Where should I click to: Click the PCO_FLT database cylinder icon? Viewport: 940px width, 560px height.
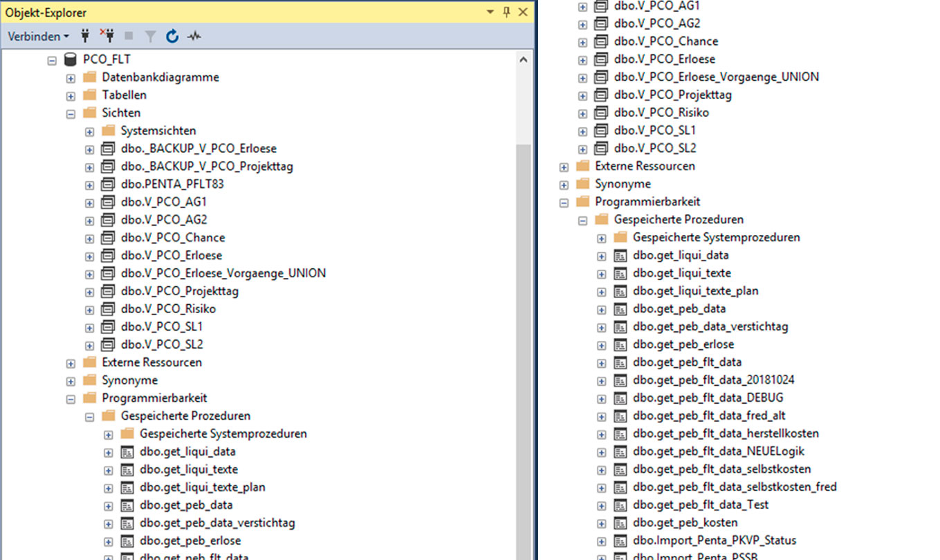70,59
